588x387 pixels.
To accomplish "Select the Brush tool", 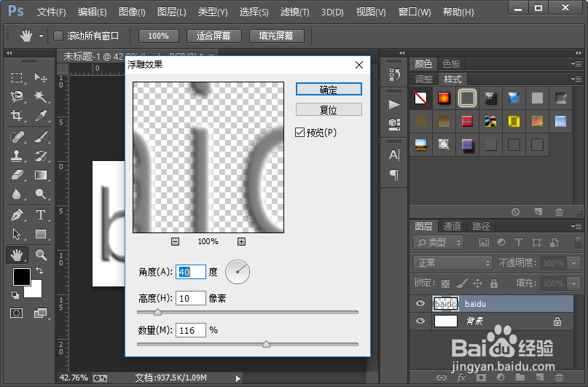I will pos(41,137).
